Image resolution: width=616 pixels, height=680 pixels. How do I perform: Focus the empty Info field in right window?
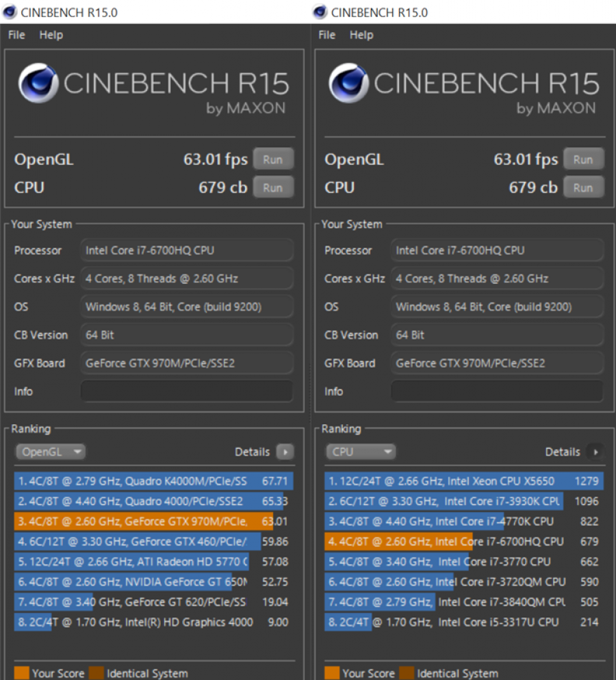(x=497, y=391)
